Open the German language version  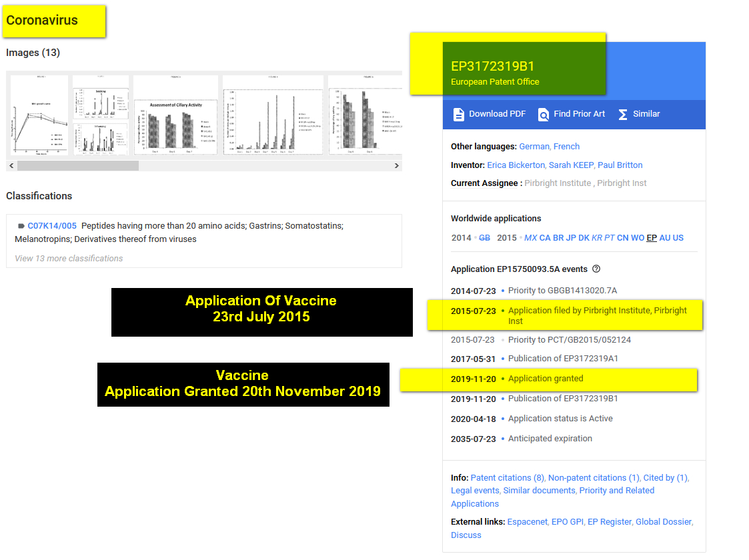click(534, 147)
